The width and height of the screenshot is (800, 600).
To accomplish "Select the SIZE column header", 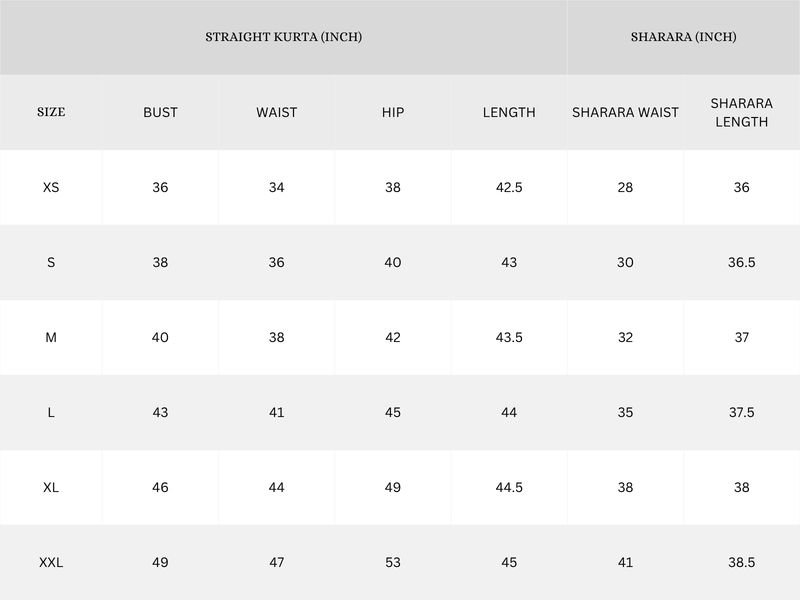I will (x=51, y=112).
